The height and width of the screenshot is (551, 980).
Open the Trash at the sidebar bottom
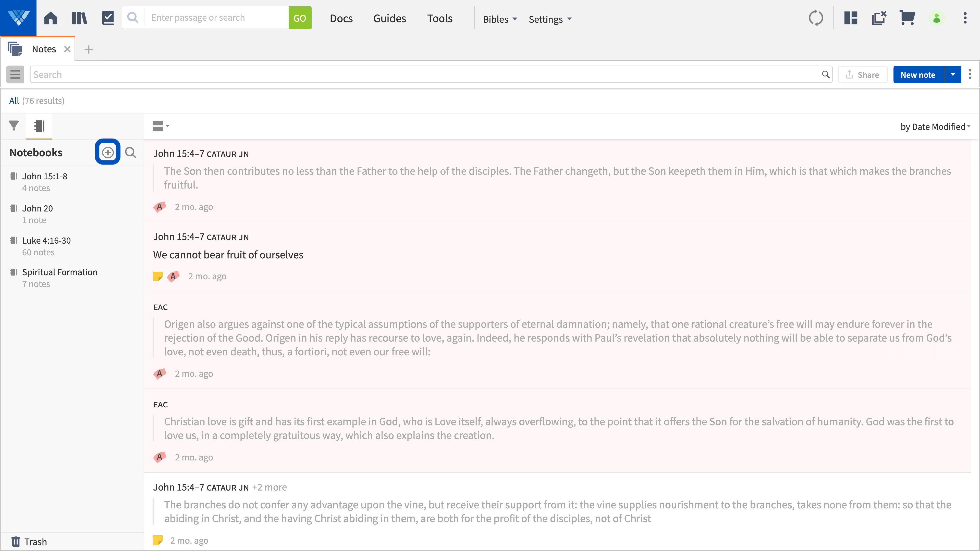29,542
